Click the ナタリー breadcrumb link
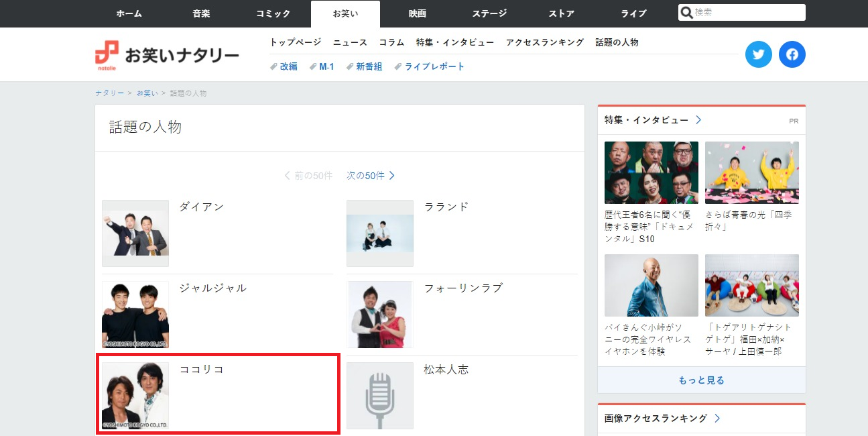 click(109, 93)
